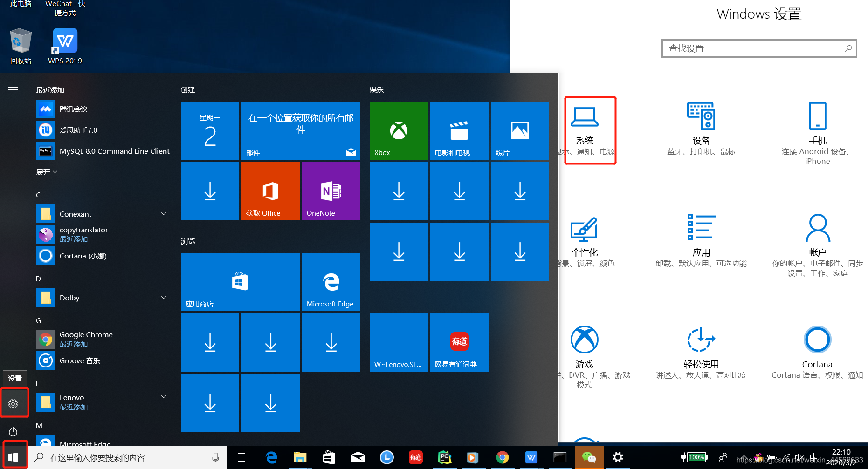Image resolution: width=868 pixels, height=469 pixels.
Task: Open Cortana settings category
Action: click(817, 353)
